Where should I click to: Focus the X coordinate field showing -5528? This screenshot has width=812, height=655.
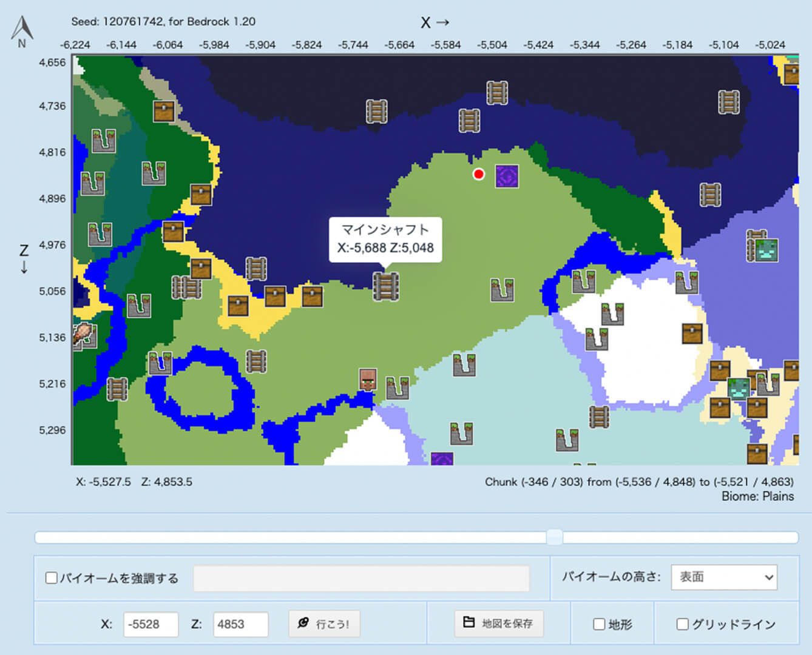tap(151, 625)
